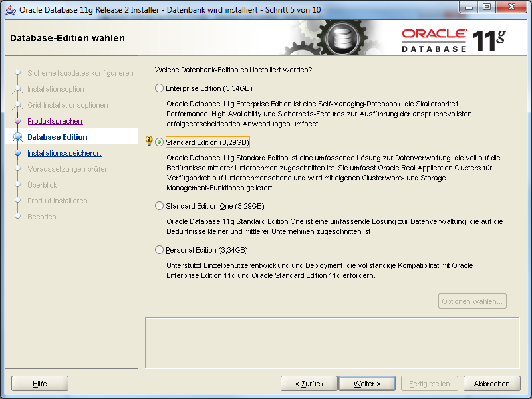532x399 pixels.
Task: Choose Standard Edition One option
Action: click(159, 206)
